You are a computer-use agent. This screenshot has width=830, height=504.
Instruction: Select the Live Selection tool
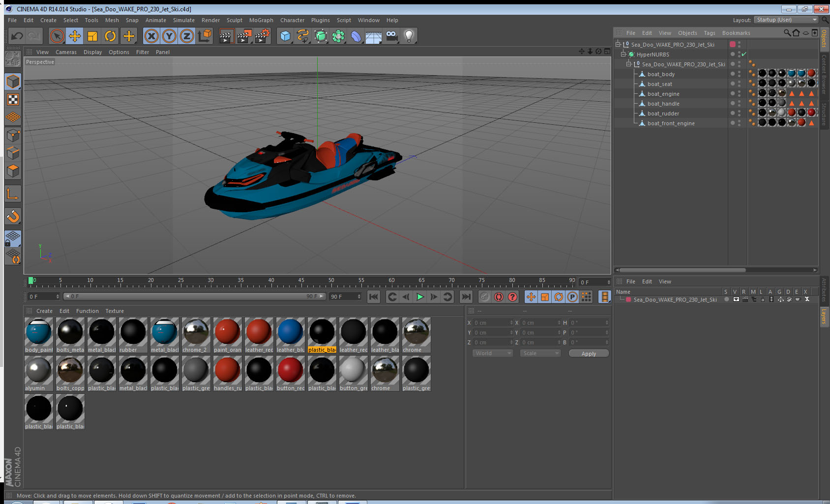coord(57,36)
